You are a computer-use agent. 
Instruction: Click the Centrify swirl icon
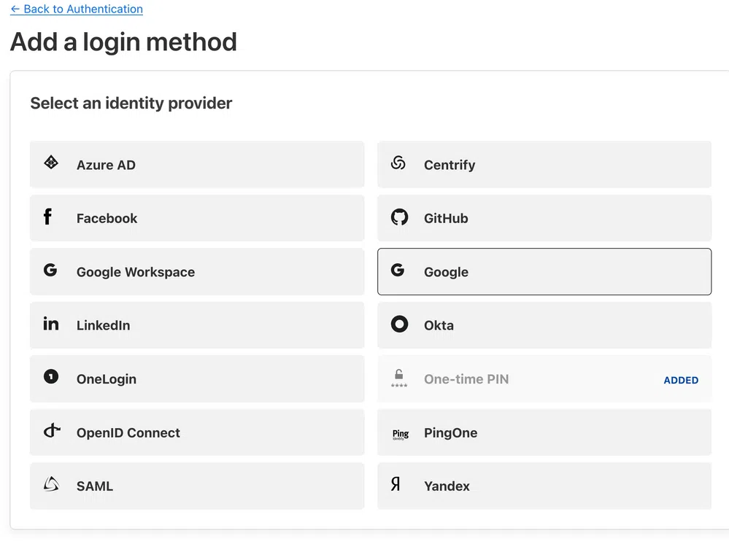point(398,163)
